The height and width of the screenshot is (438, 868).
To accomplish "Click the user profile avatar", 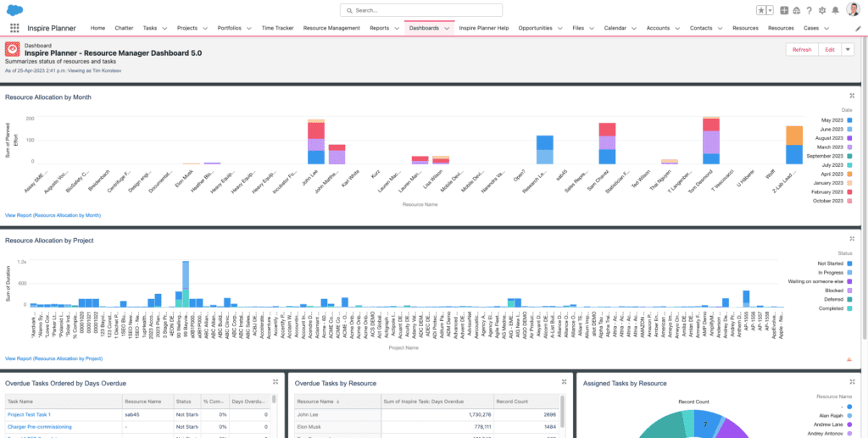I will 853,10.
